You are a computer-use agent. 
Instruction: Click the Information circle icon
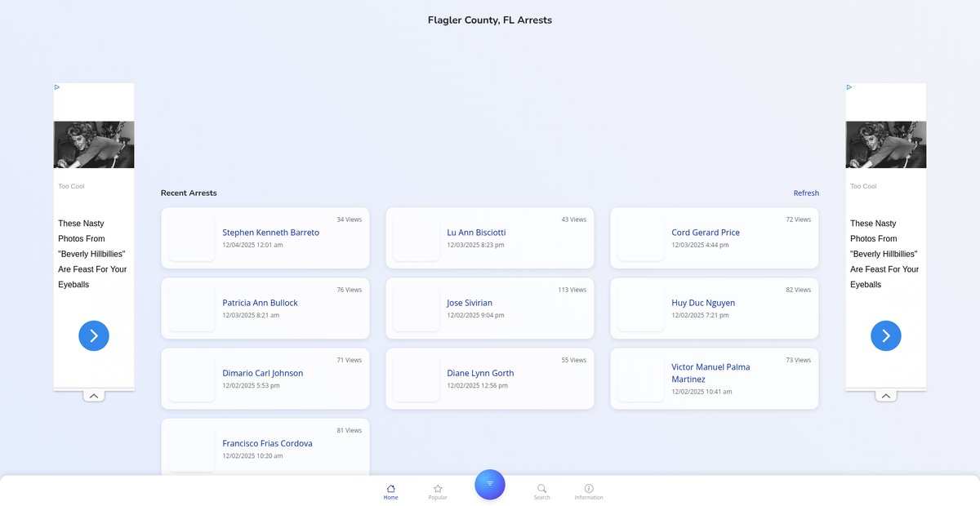(x=589, y=488)
